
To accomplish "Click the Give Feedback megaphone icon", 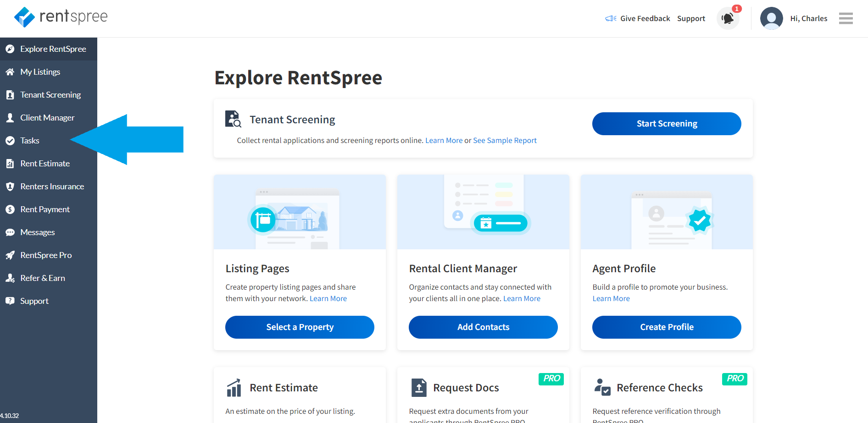I will pos(611,18).
